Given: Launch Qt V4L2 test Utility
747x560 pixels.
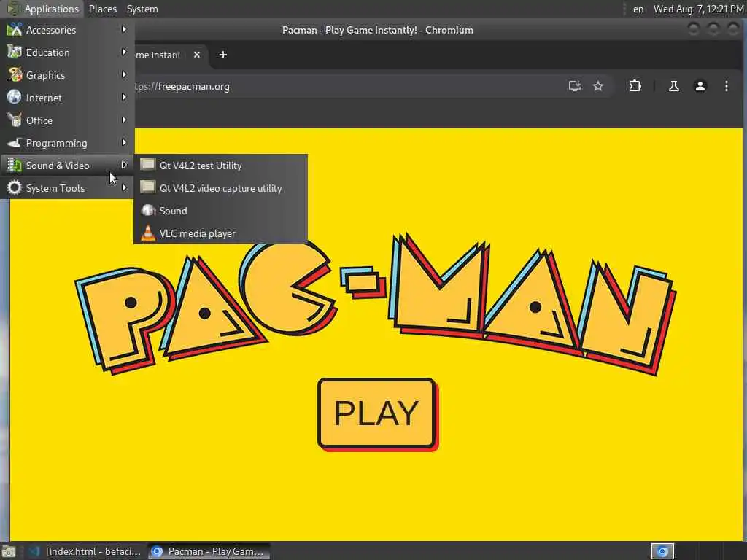Looking at the screenshot, I should [x=220, y=166].
